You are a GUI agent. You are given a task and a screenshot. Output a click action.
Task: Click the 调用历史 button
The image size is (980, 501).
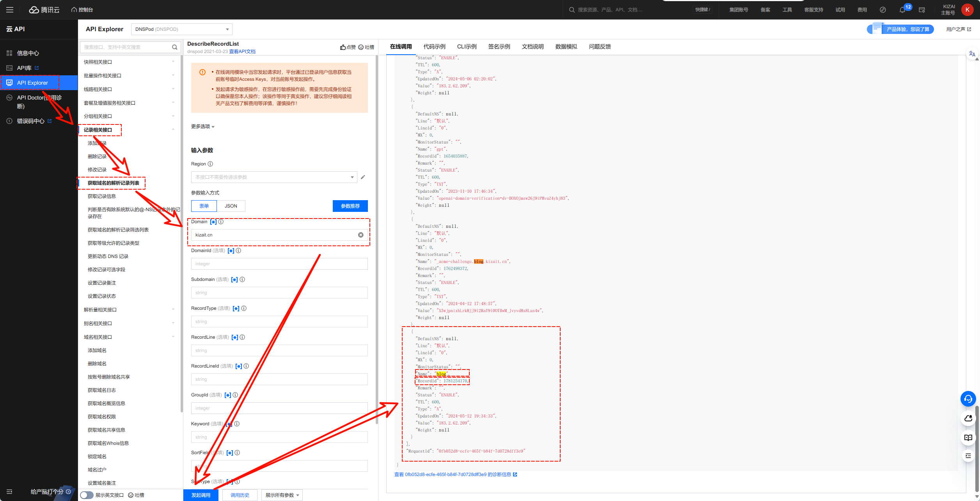(240, 495)
